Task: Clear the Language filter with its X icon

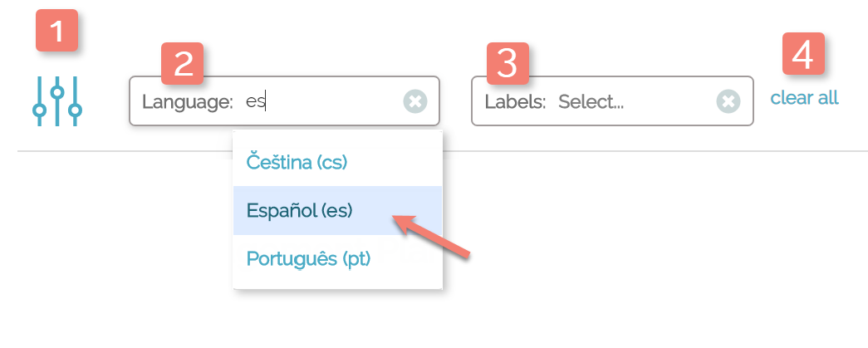Action: [415, 101]
